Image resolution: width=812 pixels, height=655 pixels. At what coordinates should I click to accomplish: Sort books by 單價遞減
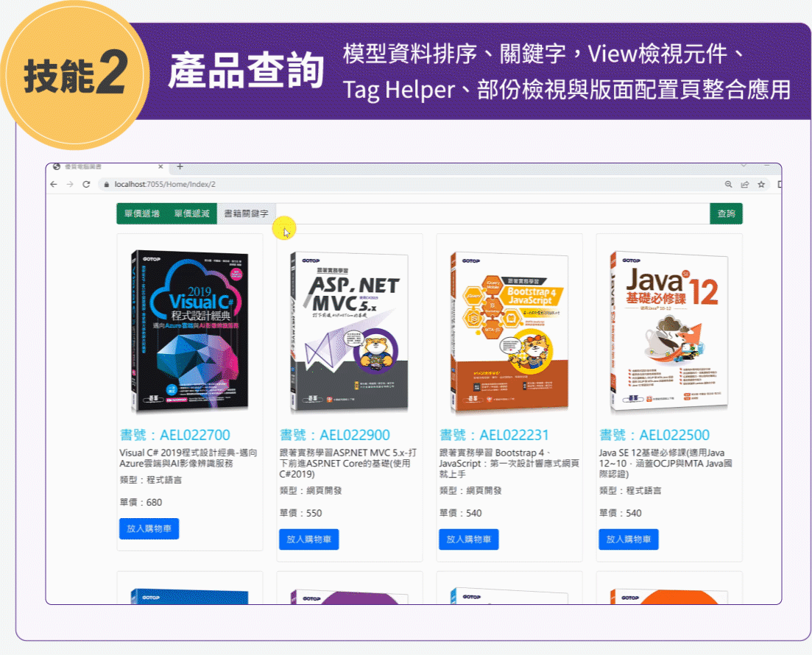point(191,213)
